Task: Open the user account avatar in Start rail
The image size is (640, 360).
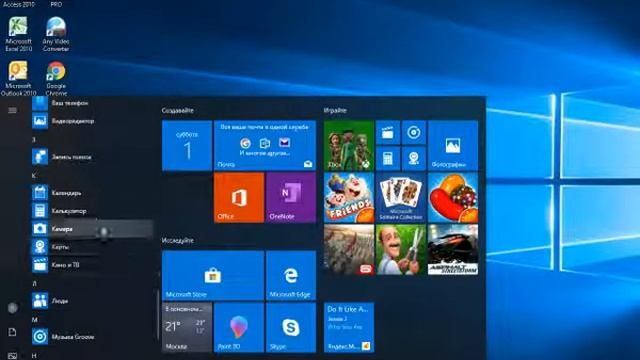Action: pos(13,308)
